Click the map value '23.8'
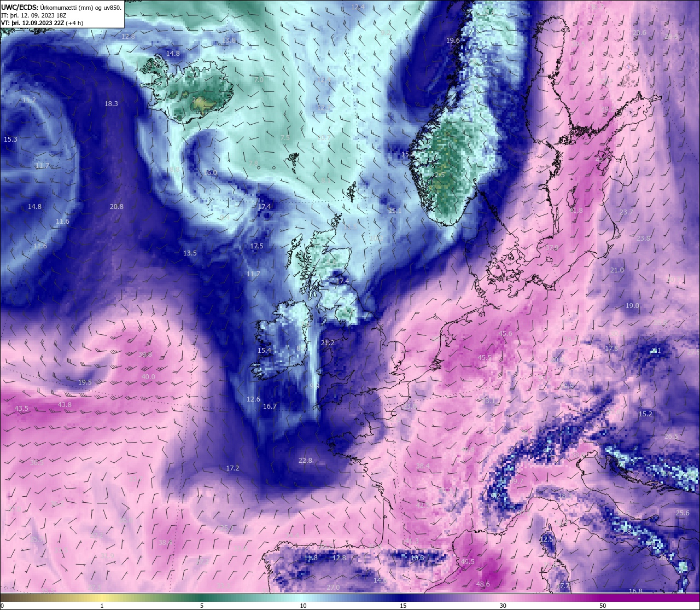This screenshot has height=610, width=700. click(x=643, y=239)
